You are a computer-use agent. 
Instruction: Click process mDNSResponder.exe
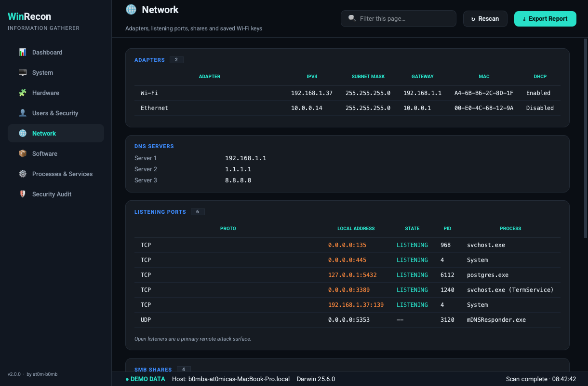496,320
